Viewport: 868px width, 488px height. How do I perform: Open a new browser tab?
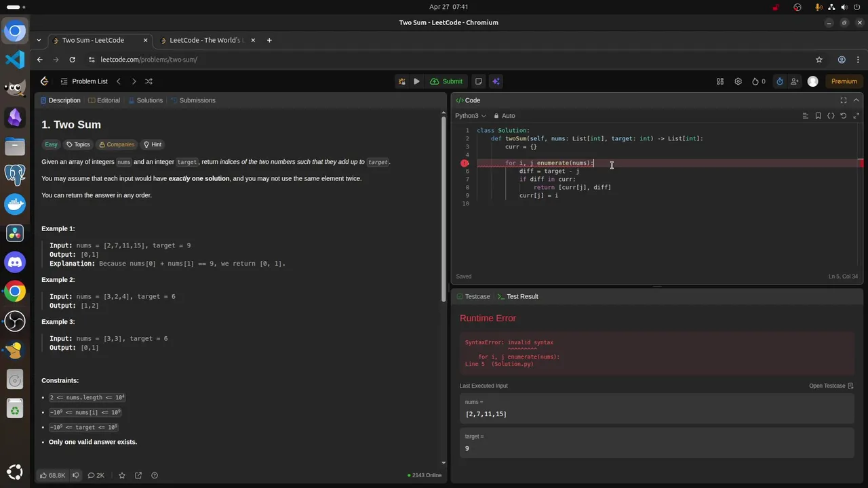pos(269,40)
